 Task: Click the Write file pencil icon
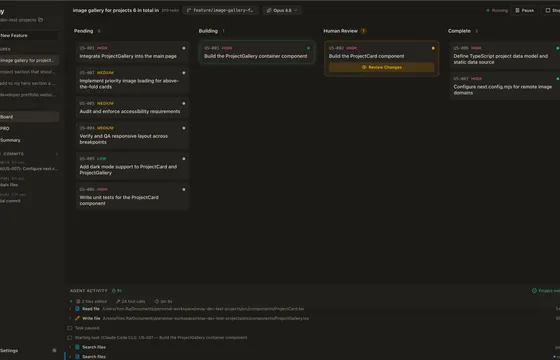77,318
